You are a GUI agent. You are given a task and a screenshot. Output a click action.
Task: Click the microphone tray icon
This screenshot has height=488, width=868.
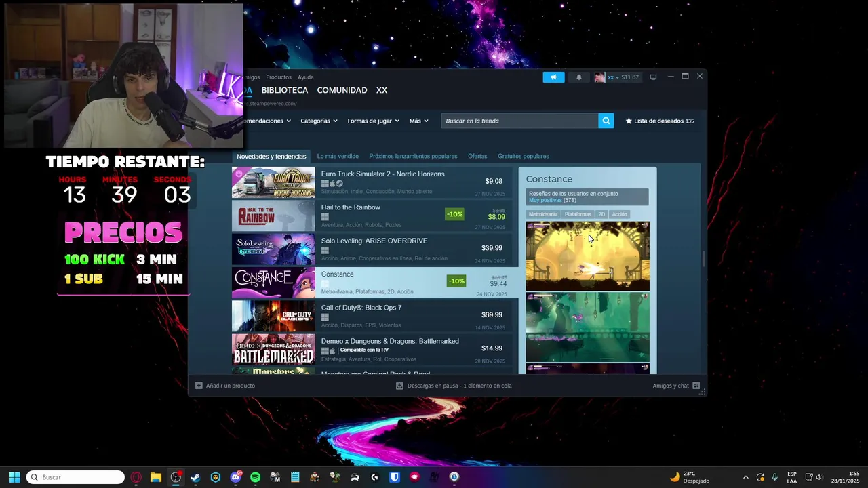pyautogui.click(x=774, y=477)
